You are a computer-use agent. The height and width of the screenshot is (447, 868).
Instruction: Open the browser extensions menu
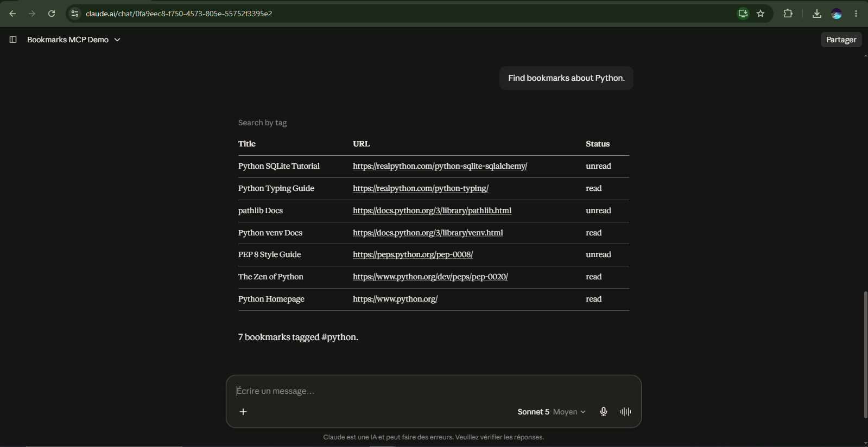tap(788, 14)
